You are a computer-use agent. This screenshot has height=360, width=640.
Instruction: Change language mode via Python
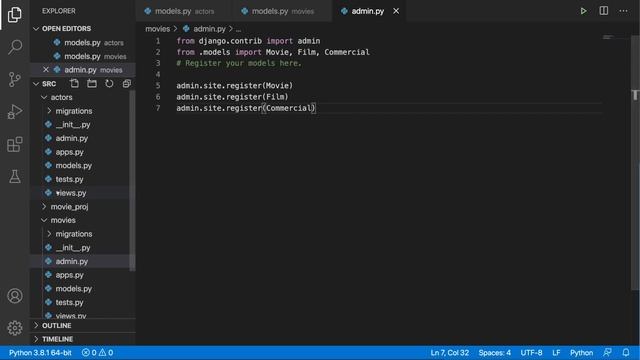click(581, 353)
